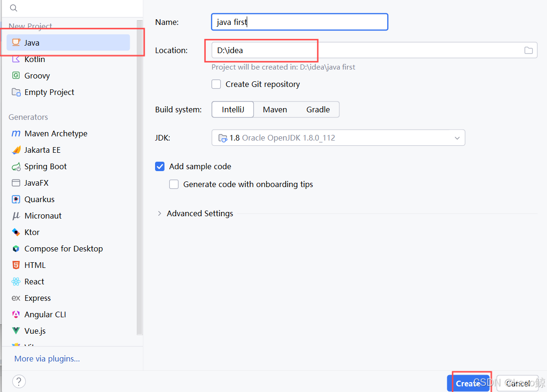Select JavaFX label
Viewport: 547px width, 392px height.
36,183
